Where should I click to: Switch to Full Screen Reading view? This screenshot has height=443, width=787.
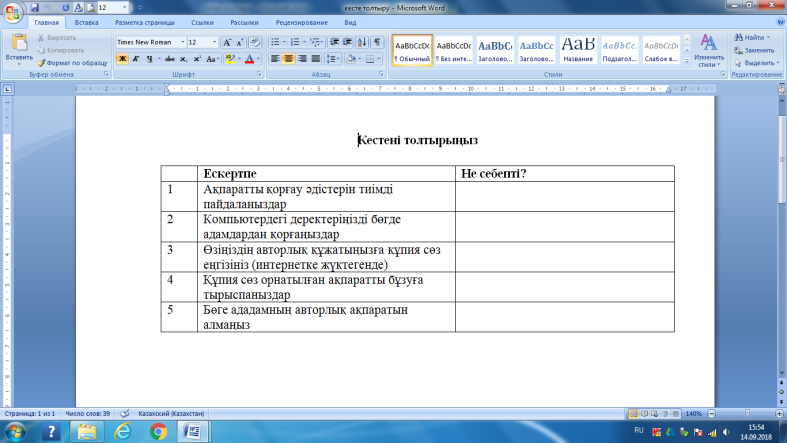pos(644,414)
